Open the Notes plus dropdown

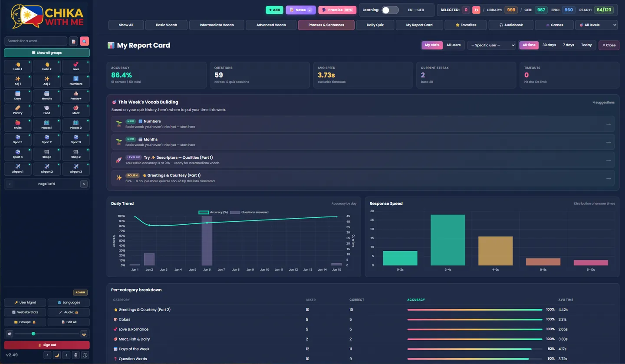310,10
